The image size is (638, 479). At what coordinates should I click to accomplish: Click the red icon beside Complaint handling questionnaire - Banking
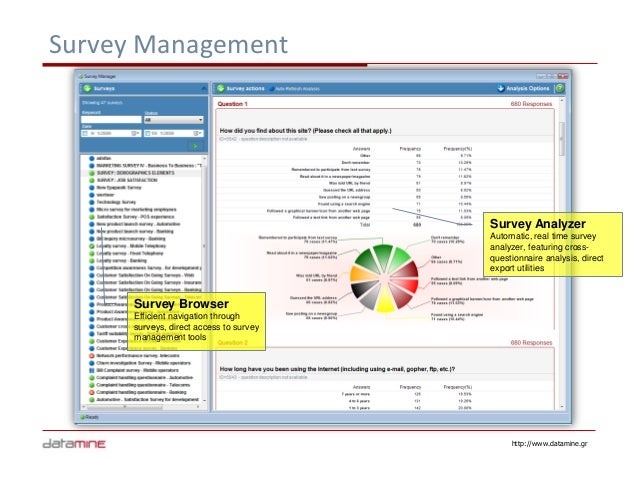click(x=92, y=392)
